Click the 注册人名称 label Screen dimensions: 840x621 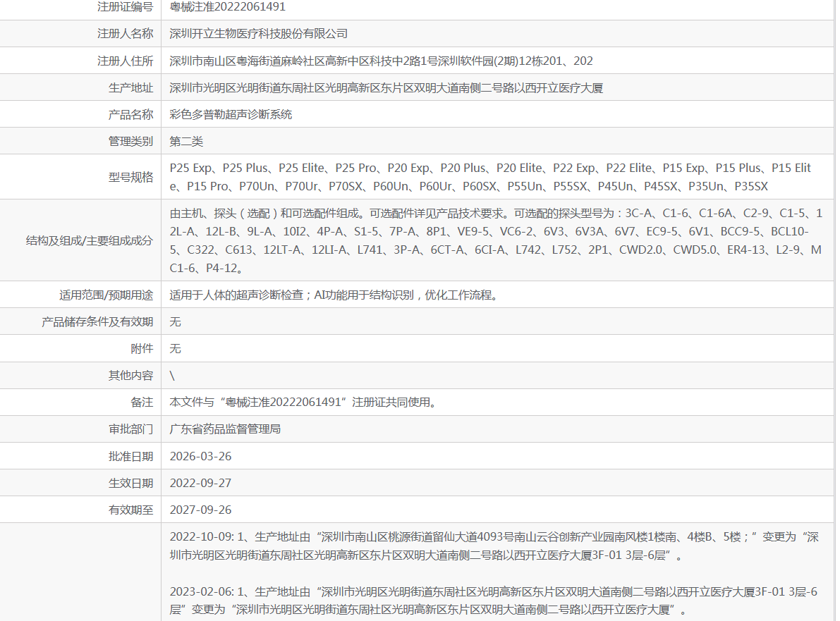126,34
